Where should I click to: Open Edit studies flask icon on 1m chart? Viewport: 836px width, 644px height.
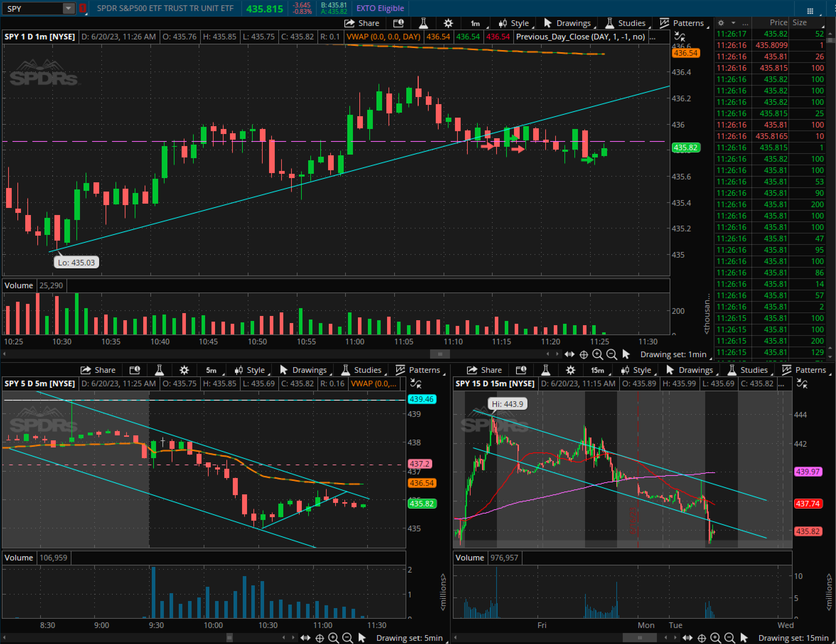423,23
